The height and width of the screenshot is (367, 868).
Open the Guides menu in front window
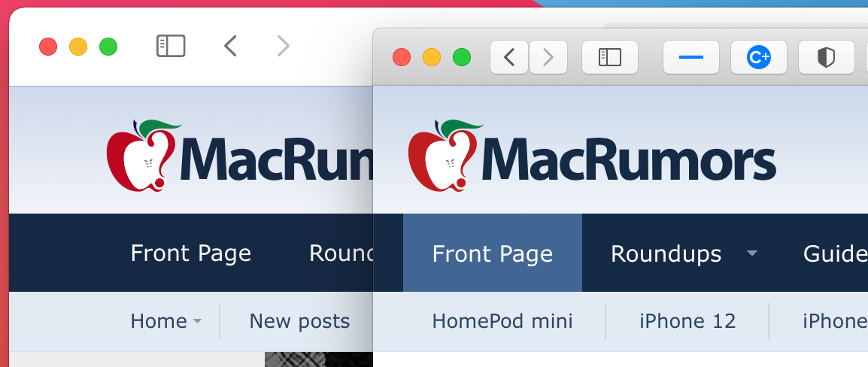pyautogui.click(x=836, y=254)
